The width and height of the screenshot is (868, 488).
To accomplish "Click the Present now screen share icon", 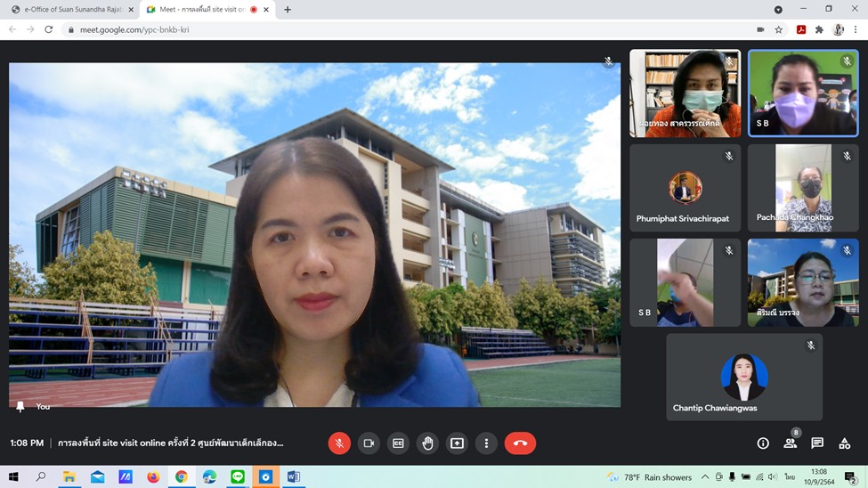I will click(457, 443).
